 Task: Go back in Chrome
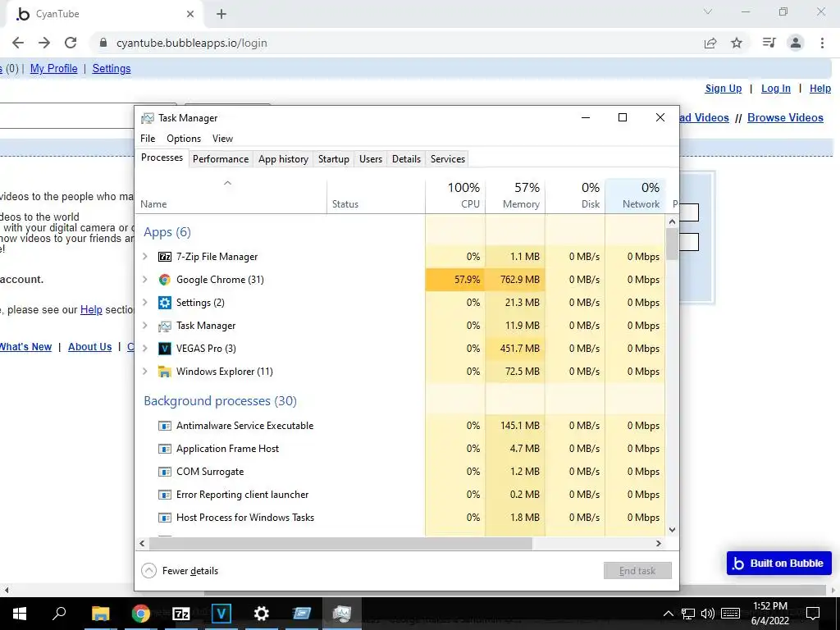point(18,43)
